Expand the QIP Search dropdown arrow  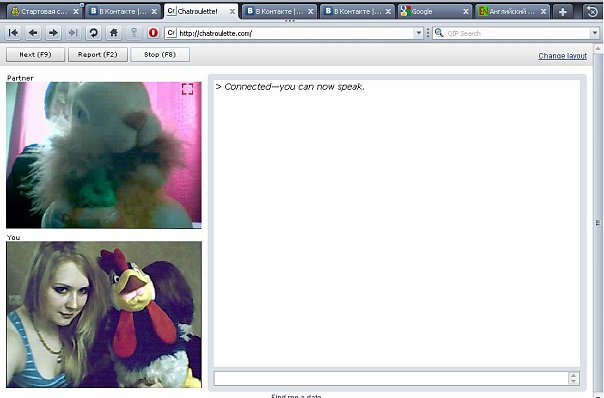595,33
